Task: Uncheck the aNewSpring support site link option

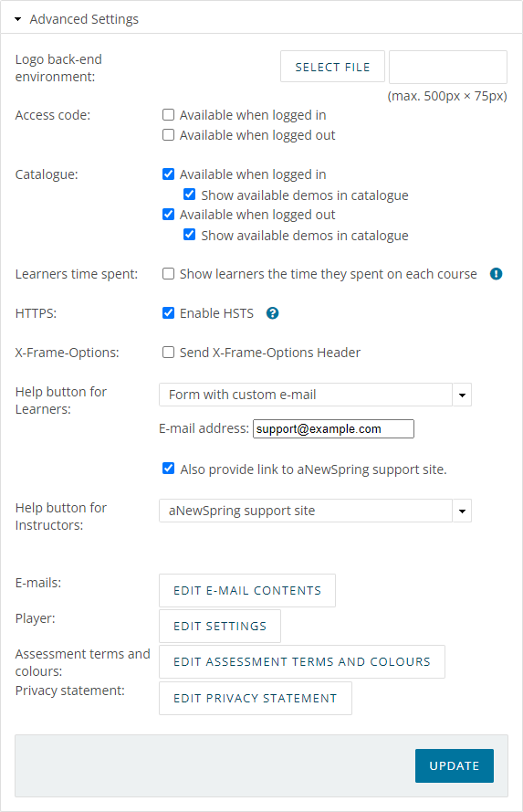Action: pos(168,469)
